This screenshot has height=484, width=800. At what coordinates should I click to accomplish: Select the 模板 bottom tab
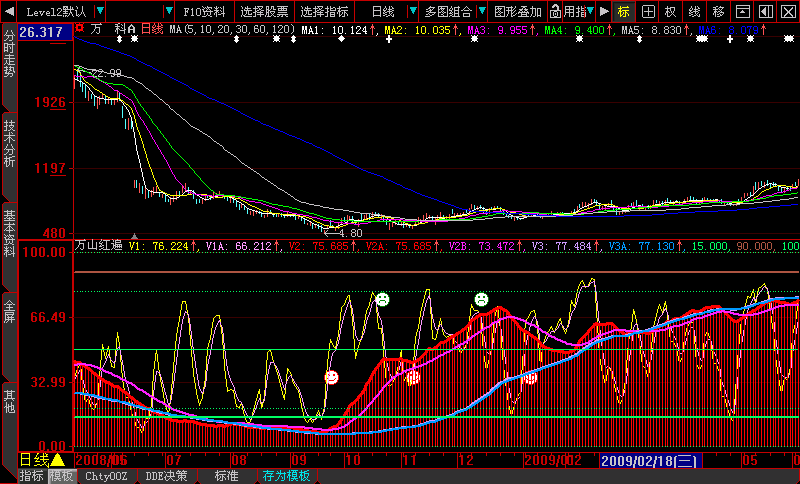62,476
